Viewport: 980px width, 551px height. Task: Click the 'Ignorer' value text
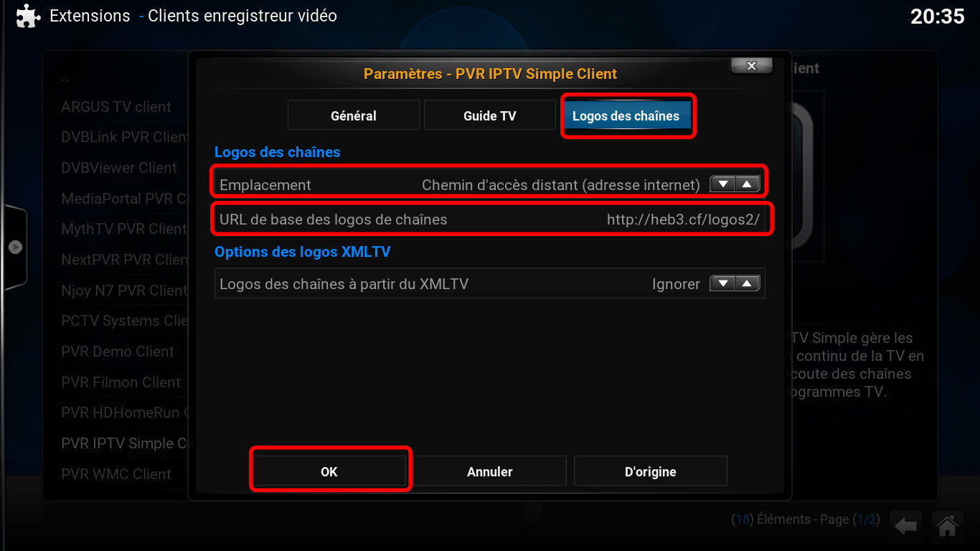[x=676, y=284]
